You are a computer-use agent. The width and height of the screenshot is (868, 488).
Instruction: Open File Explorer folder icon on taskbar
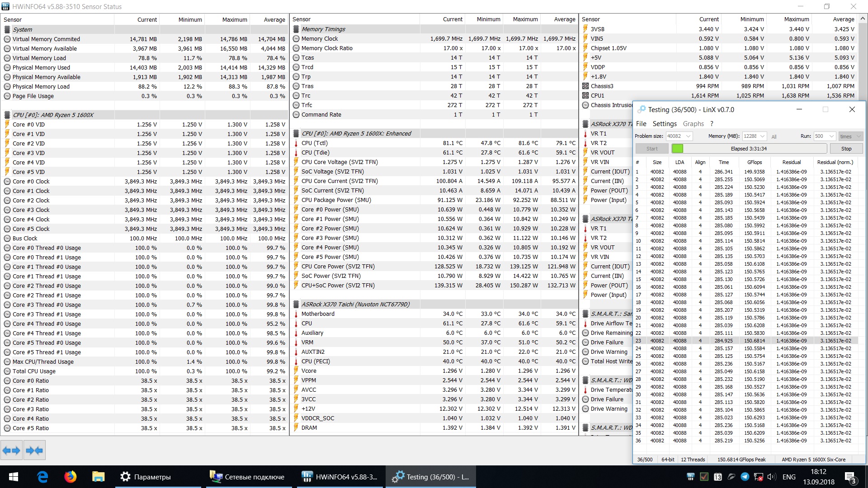point(98,477)
